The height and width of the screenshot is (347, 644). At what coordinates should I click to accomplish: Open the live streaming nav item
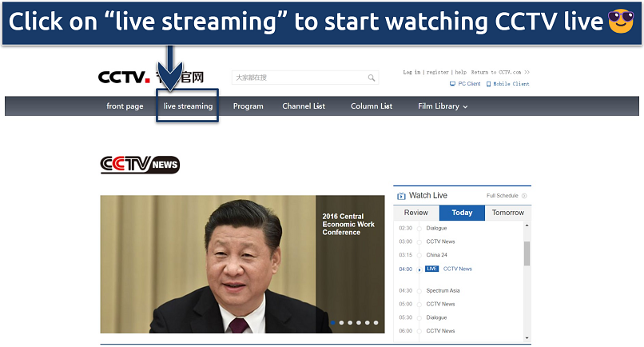[x=188, y=106]
